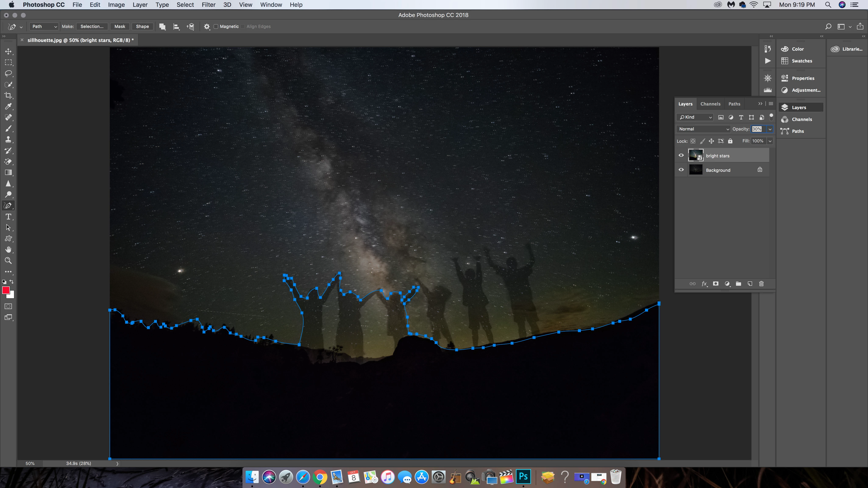Select the Horizontal Type tool

click(x=8, y=216)
